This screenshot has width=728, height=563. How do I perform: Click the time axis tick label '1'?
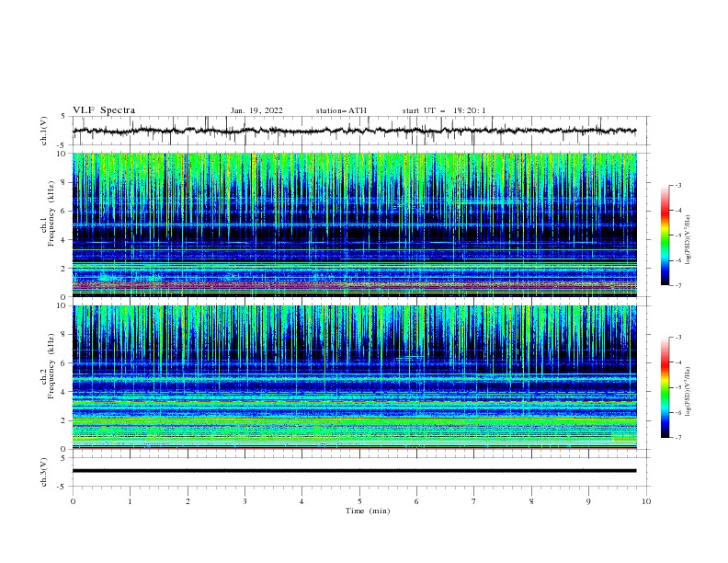tap(130, 501)
